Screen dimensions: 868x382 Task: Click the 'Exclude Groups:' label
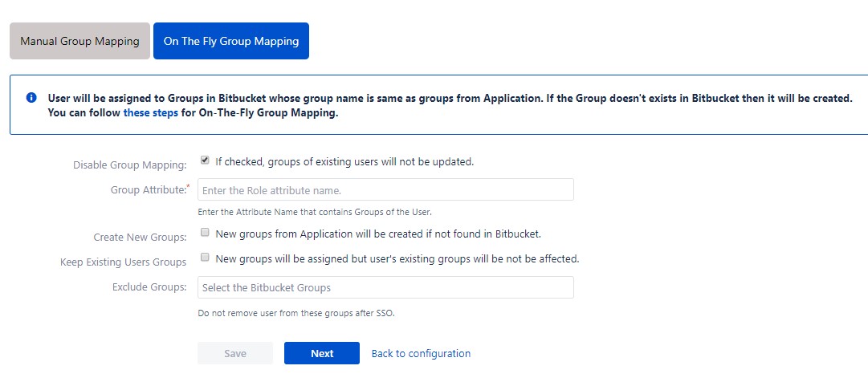[149, 287]
